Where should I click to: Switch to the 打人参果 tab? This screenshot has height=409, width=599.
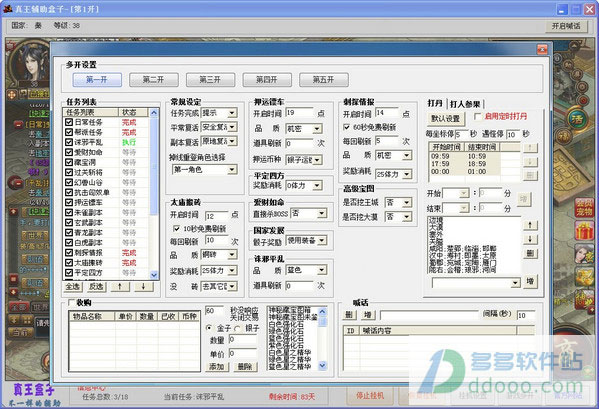tap(465, 104)
